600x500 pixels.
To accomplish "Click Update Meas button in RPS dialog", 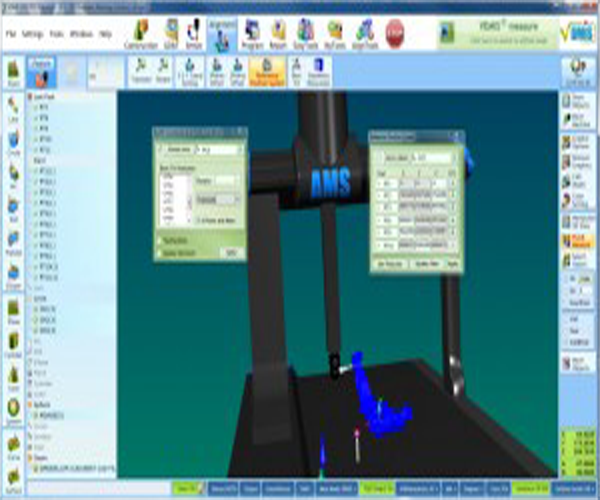I will (427, 264).
